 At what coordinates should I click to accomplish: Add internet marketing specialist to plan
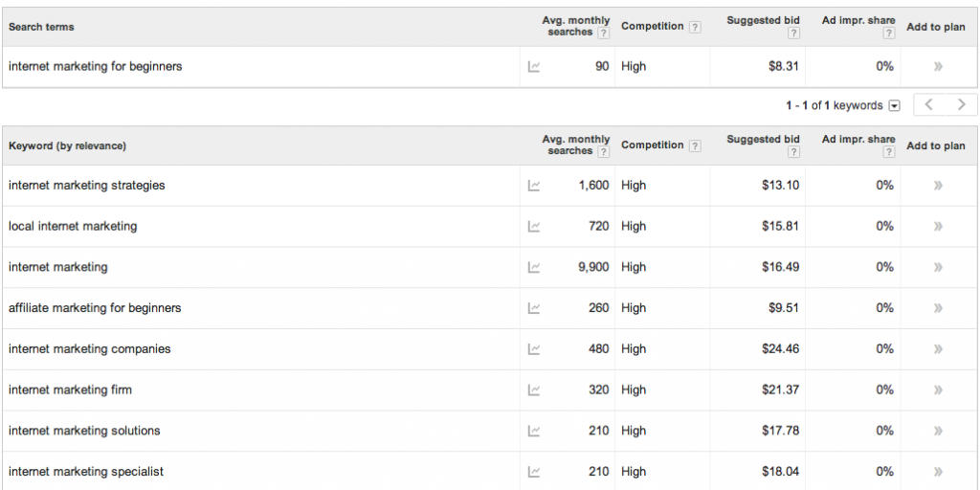(938, 471)
